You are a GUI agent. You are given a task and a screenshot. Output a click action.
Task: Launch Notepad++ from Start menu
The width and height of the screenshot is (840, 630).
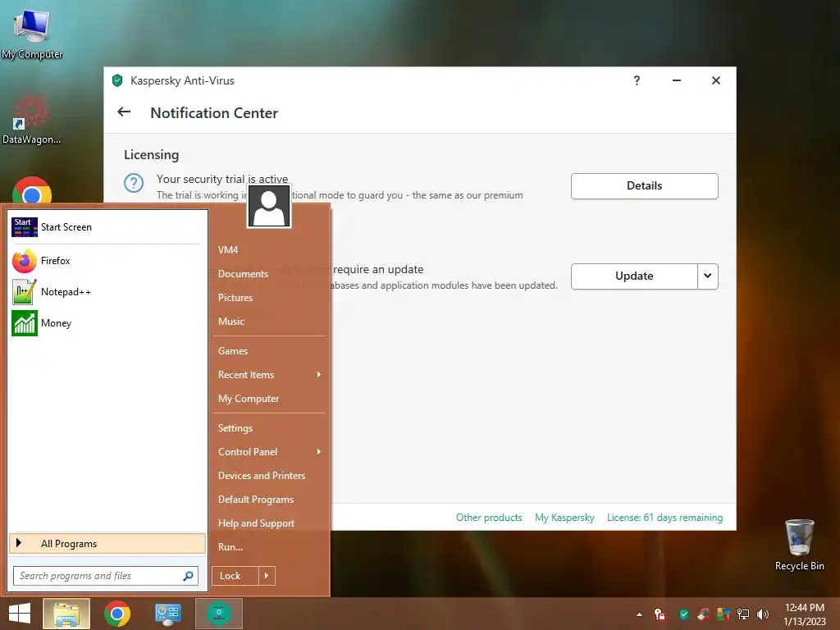tap(106, 292)
